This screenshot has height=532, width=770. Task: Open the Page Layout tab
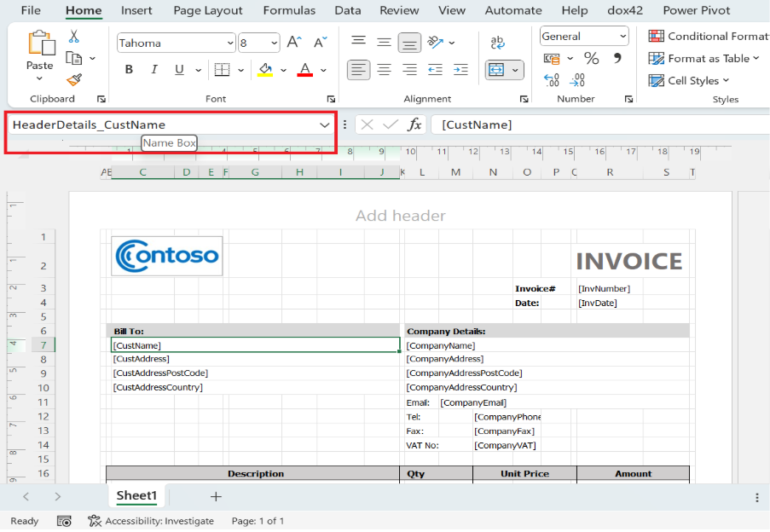click(207, 10)
